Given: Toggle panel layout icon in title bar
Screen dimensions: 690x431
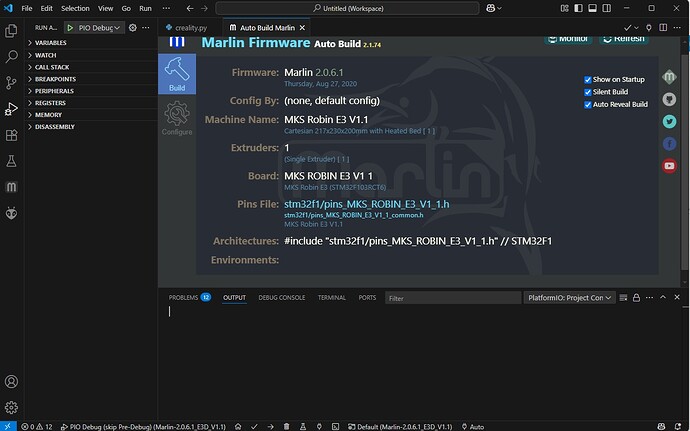Looking at the screenshot, I should [593, 8].
